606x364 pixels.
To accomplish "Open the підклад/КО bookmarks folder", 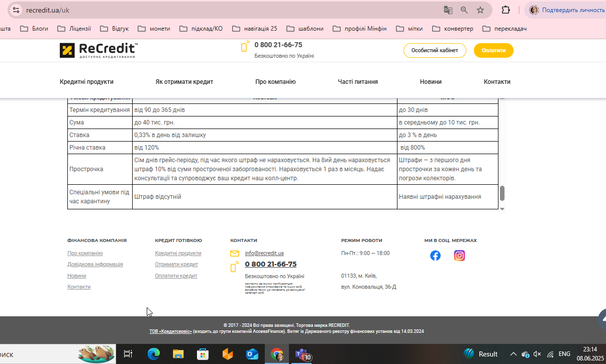I will tap(201, 29).
